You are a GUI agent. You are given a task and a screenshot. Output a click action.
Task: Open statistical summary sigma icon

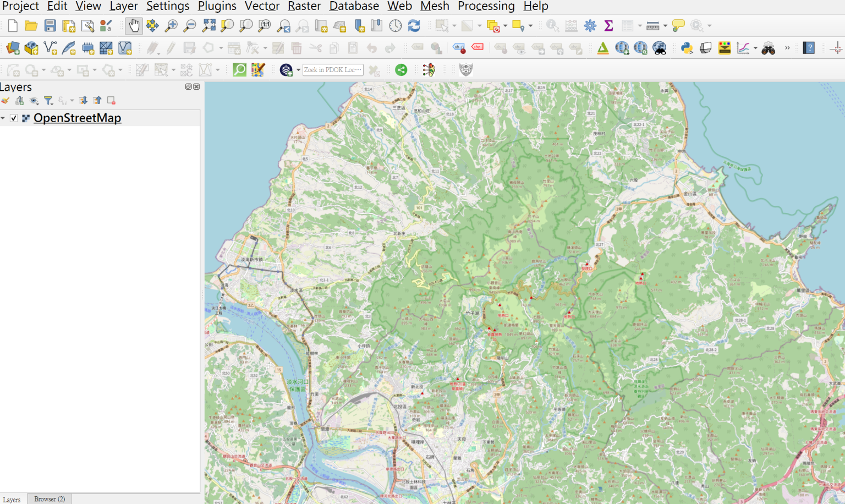click(x=608, y=26)
